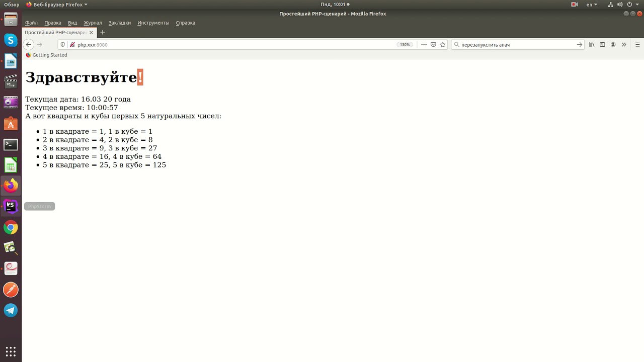Viewport: 644px width, 362px height.
Task: Submit search with arrow button
Action: click(579, 45)
